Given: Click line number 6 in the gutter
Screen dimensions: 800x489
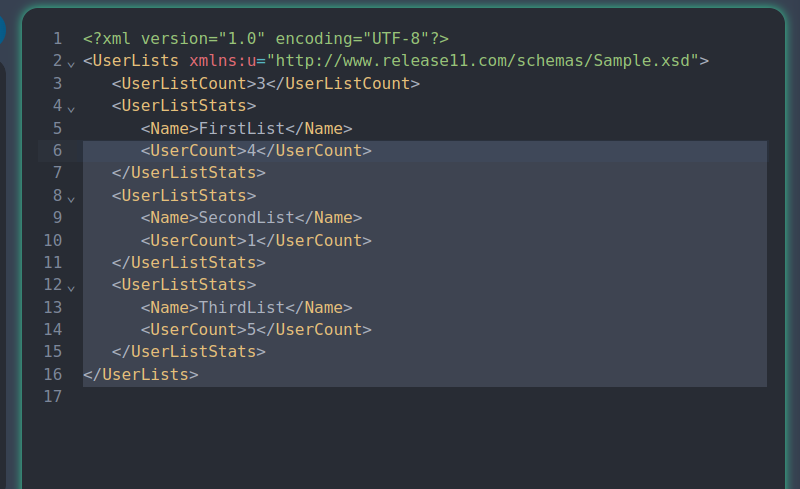Looking at the screenshot, I should coord(57,151).
